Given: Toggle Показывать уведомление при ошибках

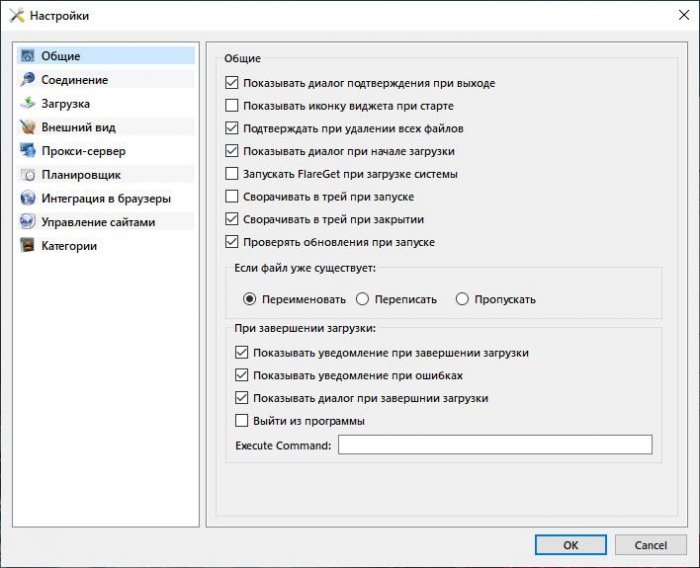Looking at the screenshot, I should 242,375.
